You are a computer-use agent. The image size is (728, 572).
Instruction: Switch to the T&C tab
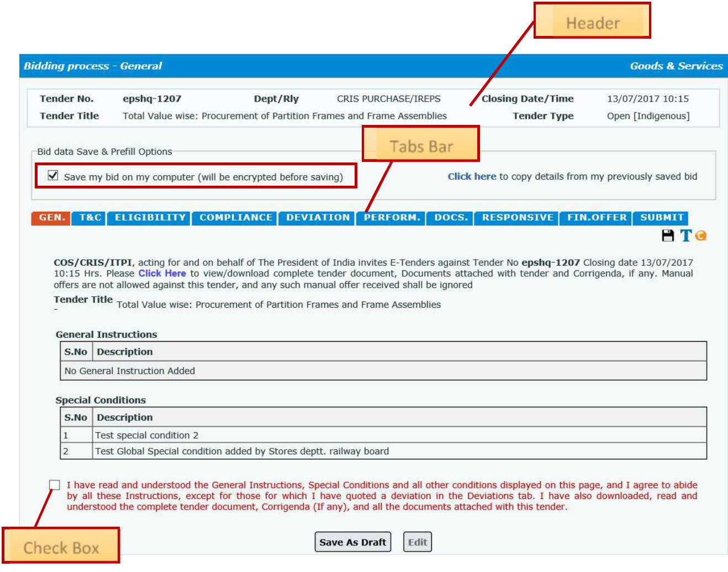(89, 218)
